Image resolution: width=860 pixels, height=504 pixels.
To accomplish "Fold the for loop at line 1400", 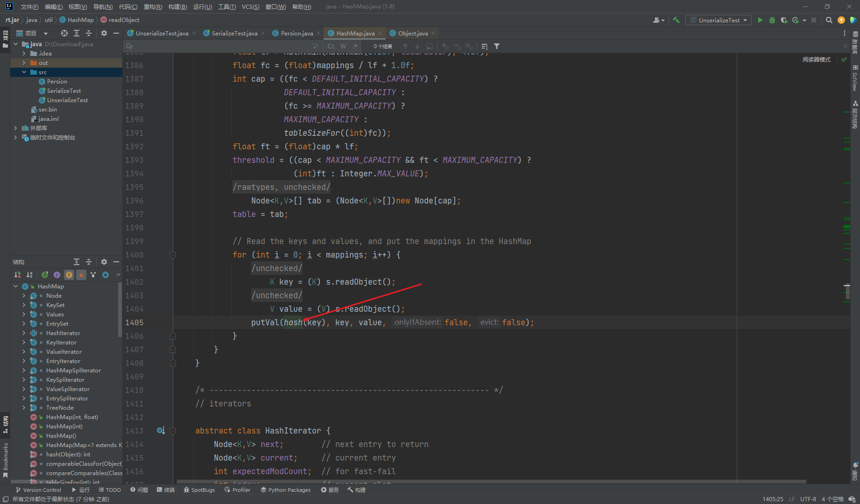I will [x=173, y=255].
